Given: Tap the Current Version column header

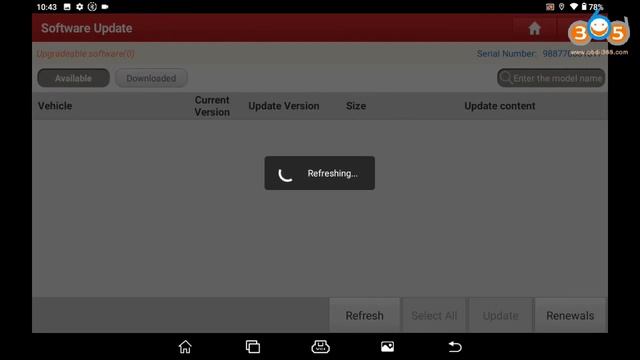Looking at the screenshot, I should tap(212, 106).
